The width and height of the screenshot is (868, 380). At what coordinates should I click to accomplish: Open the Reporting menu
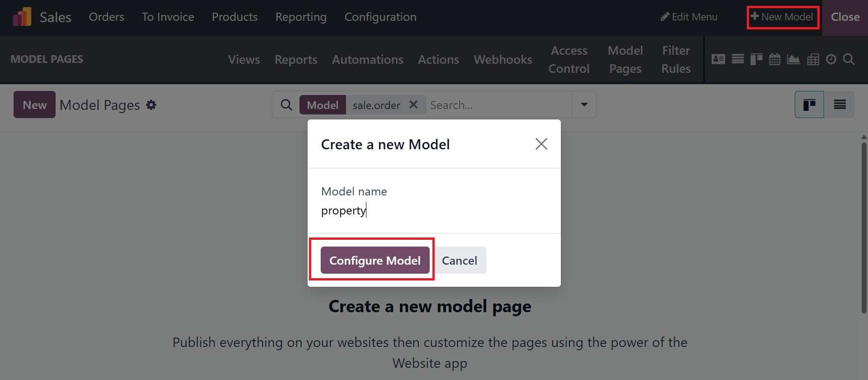click(x=301, y=17)
